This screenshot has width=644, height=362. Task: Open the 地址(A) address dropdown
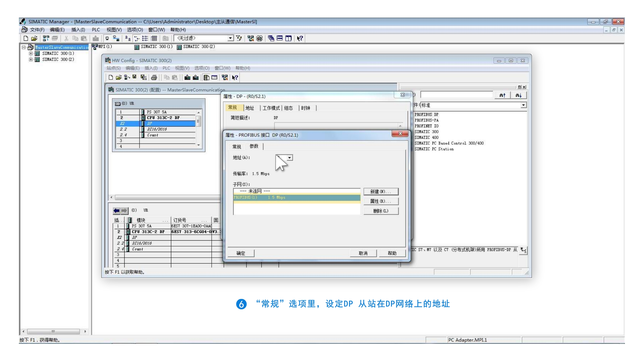(x=289, y=158)
